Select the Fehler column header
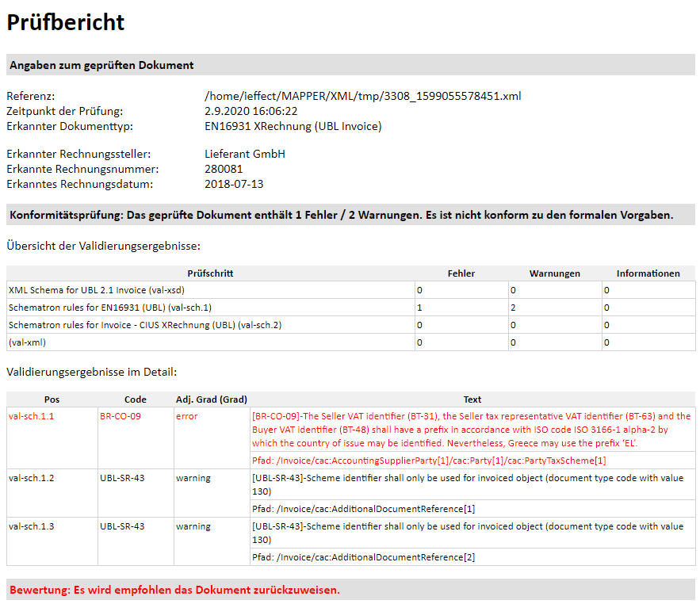The height and width of the screenshot is (604, 700). pyautogui.click(x=461, y=273)
